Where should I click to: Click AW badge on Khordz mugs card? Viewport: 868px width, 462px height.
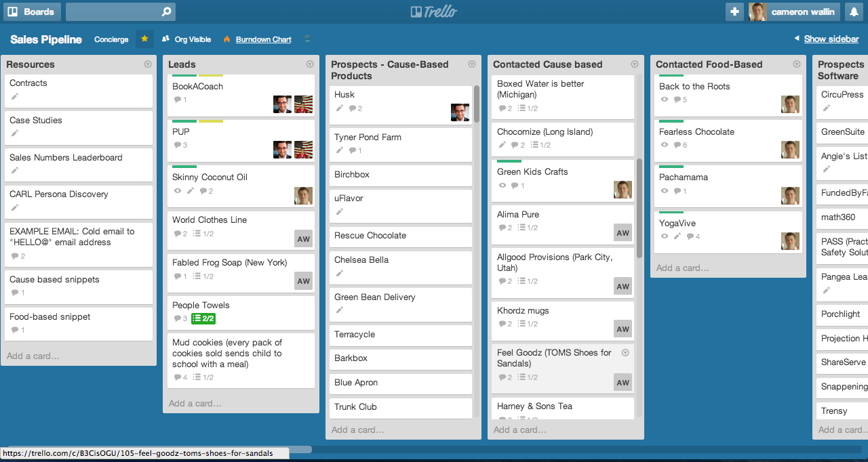[623, 329]
